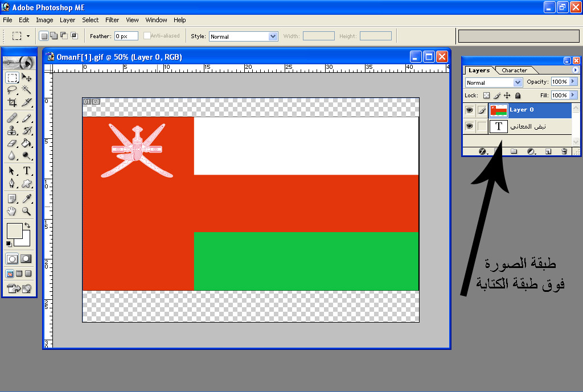Choose the Add to selection mode button
The width and height of the screenshot is (583, 392).
pyautogui.click(x=54, y=36)
